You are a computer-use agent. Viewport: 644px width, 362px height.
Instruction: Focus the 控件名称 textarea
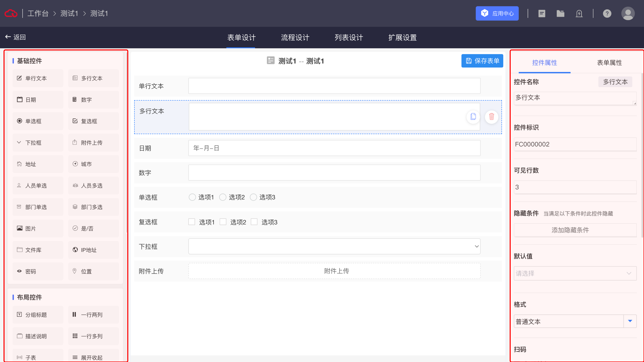(x=575, y=98)
